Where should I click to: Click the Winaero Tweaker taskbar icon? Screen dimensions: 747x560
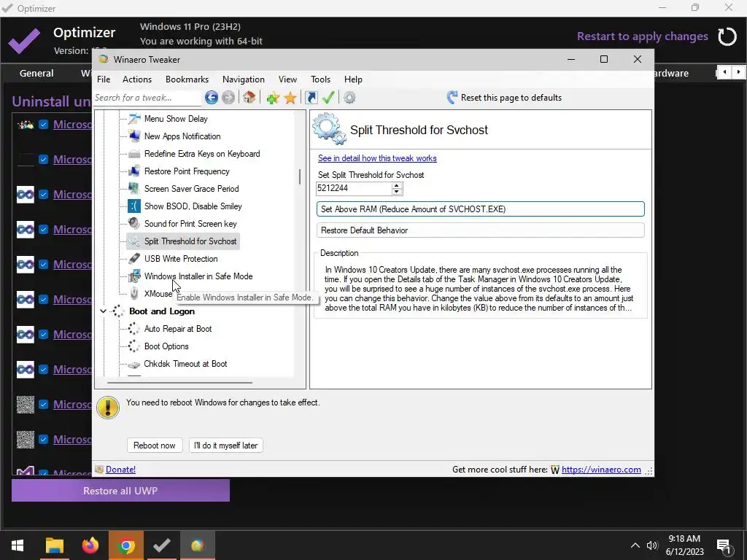pyautogui.click(x=197, y=545)
